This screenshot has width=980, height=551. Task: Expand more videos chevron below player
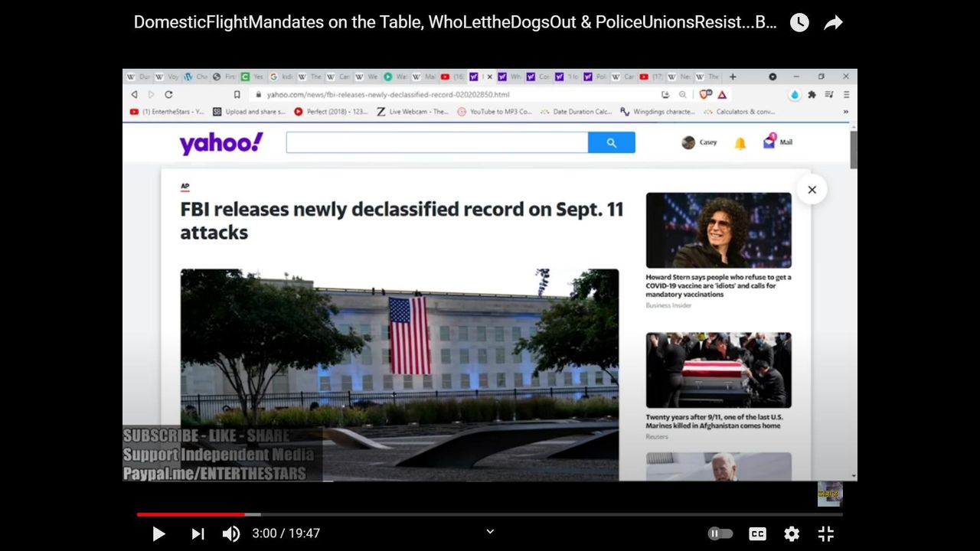490,532
